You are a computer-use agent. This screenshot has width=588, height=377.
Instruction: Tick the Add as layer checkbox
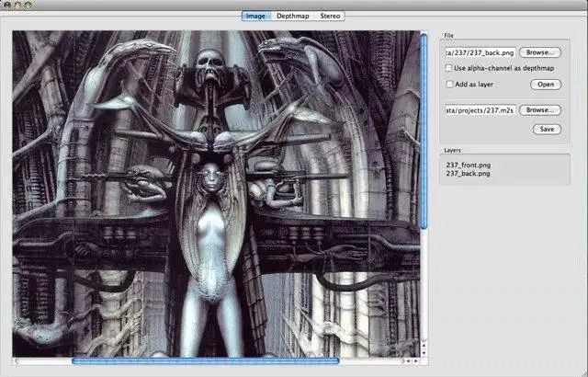pyautogui.click(x=449, y=84)
